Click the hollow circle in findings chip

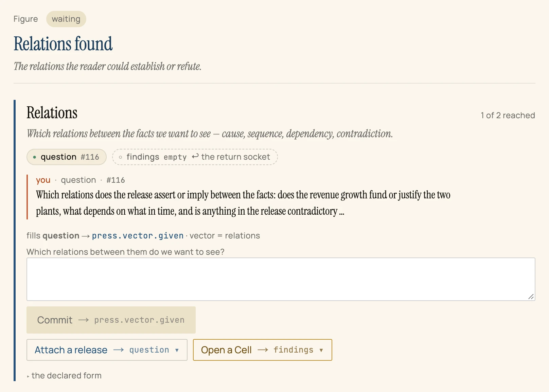coord(120,157)
